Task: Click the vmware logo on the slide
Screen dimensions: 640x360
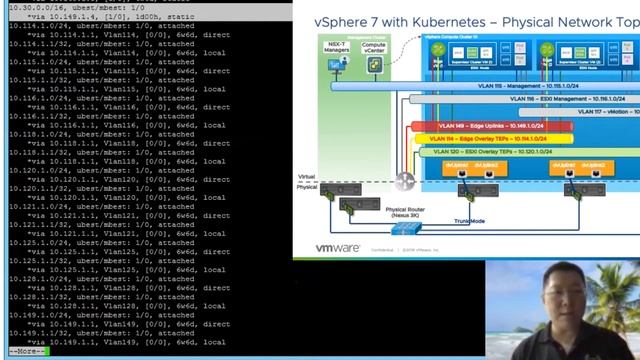Action: tap(338, 248)
